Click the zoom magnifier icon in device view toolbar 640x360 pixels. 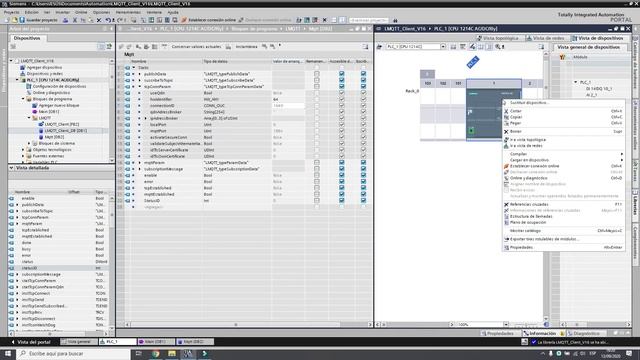(x=498, y=47)
